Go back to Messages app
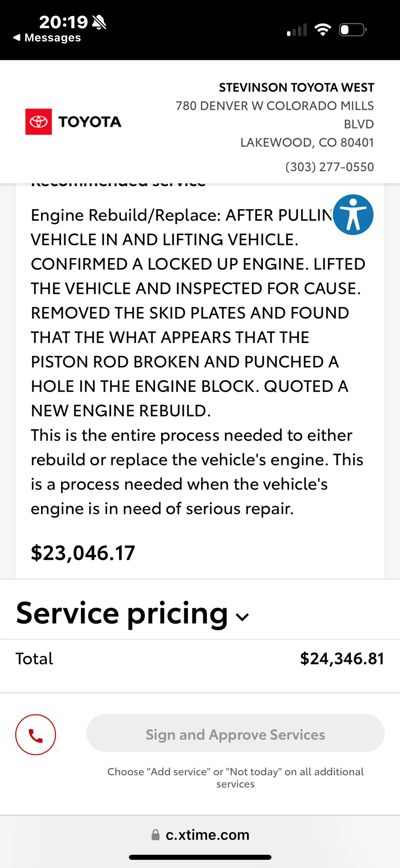The image size is (400, 868). pyautogui.click(x=47, y=37)
